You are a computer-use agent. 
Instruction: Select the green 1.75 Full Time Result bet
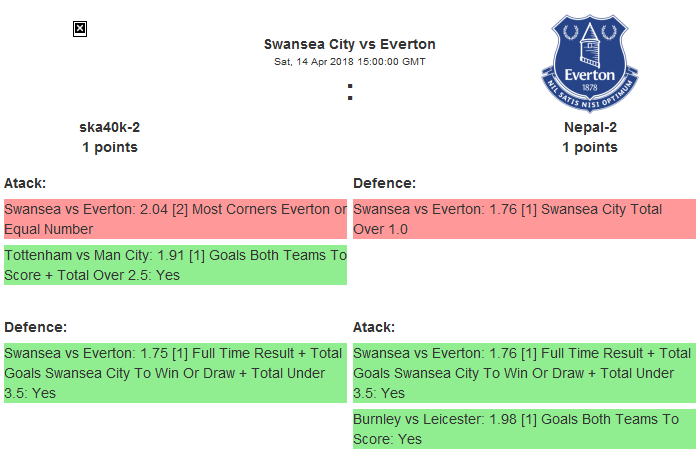pyautogui.click(x=175, y=373)
